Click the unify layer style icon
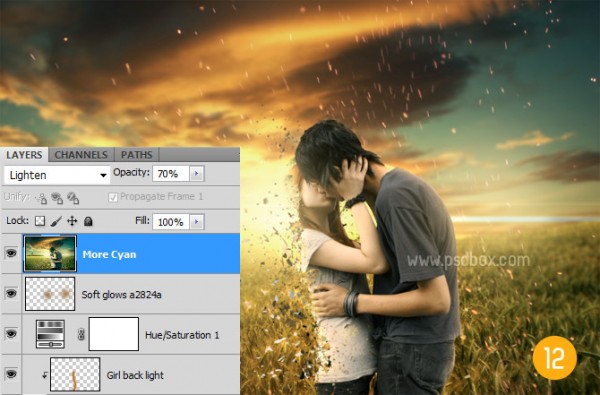Viewport: 600px width, 395px height. pos(73,198)
